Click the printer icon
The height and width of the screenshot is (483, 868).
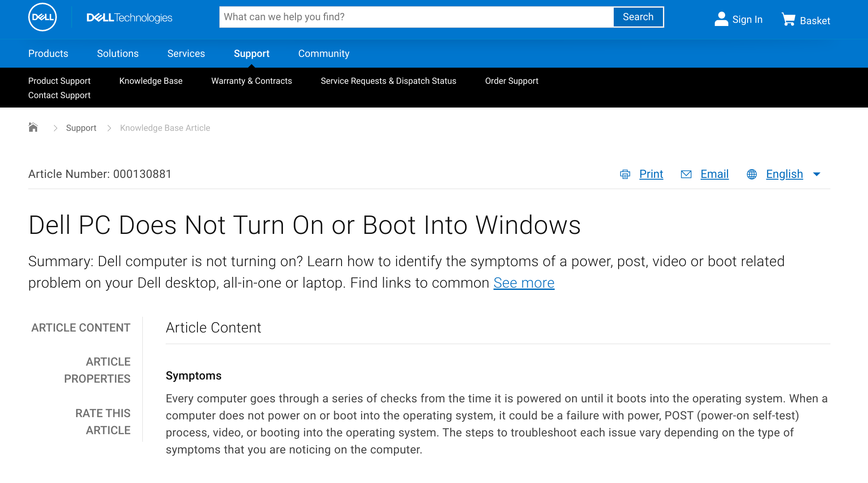[x=625, y=174]
